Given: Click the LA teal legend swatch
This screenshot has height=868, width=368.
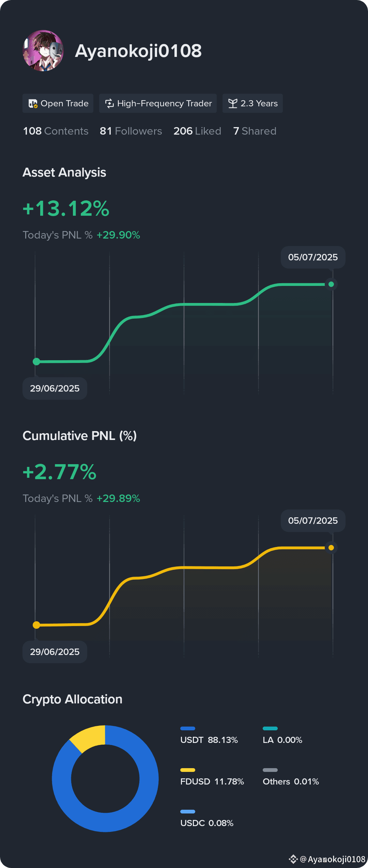Looking at the screenshot, I should (270, 728).
